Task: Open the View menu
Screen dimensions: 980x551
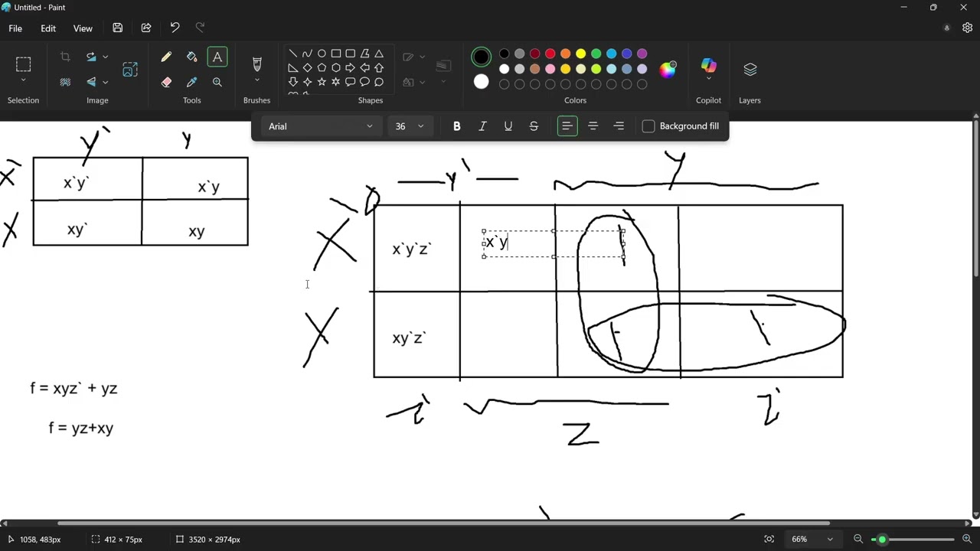Action: tap(83, 28)
